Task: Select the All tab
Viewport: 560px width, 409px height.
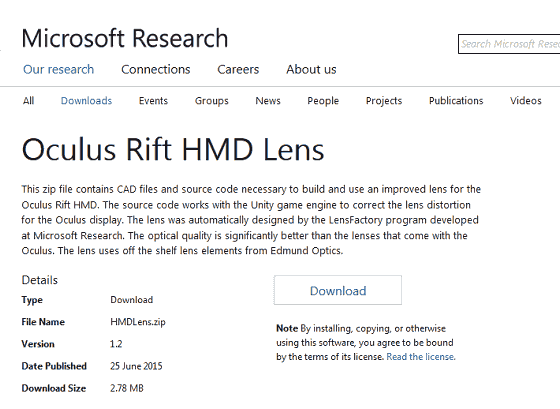Action: [x=29, y=101]
